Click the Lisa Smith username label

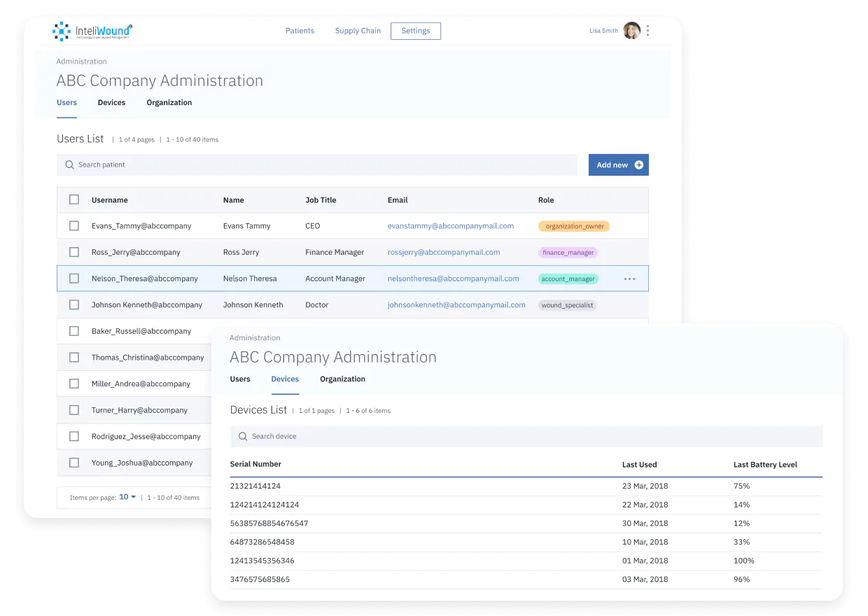(x=603, y=31)
